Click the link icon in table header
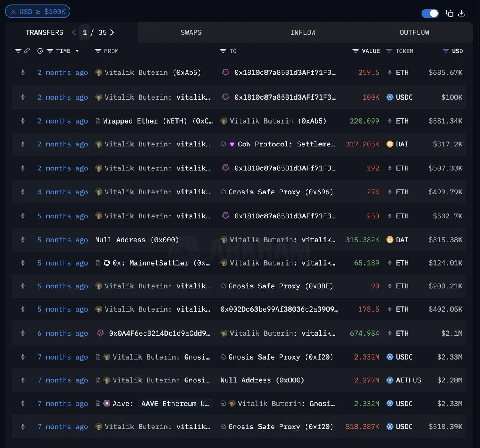 27,51
